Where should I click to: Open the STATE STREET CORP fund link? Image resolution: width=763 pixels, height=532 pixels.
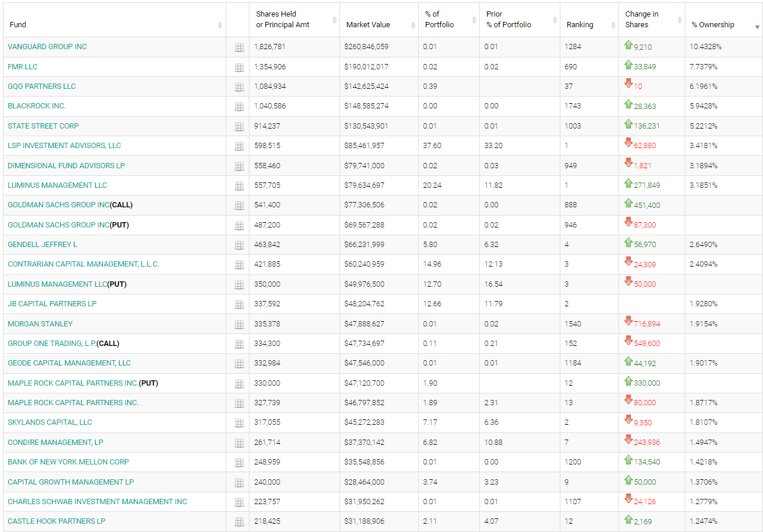click(43, 126)
